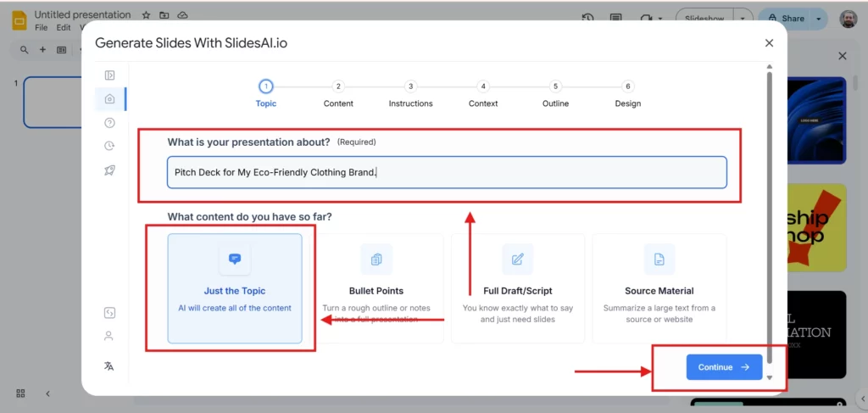Open the history clock icon in sidebar
This screenshot has width=868, height=413.
click(109, 146)
